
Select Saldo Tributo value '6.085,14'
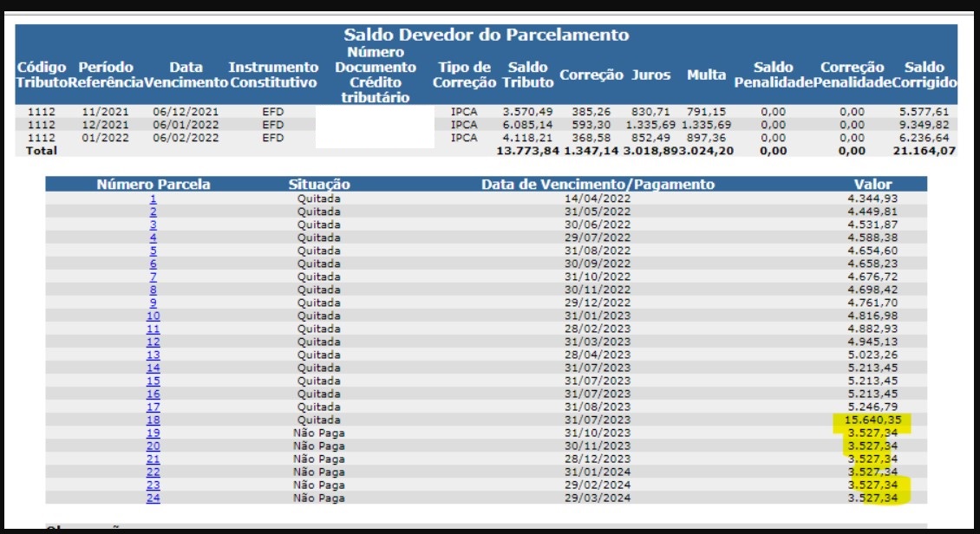527,125
